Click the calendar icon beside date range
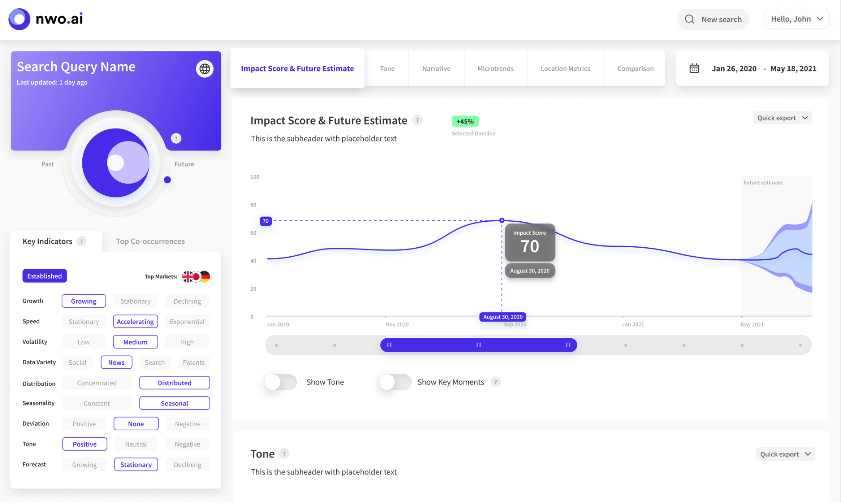 tap(694, 68)
